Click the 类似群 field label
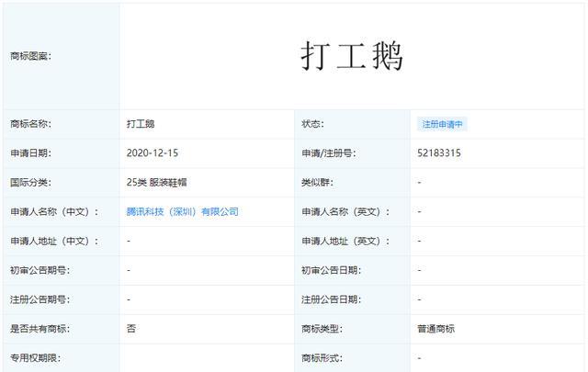 click(318, 182)
